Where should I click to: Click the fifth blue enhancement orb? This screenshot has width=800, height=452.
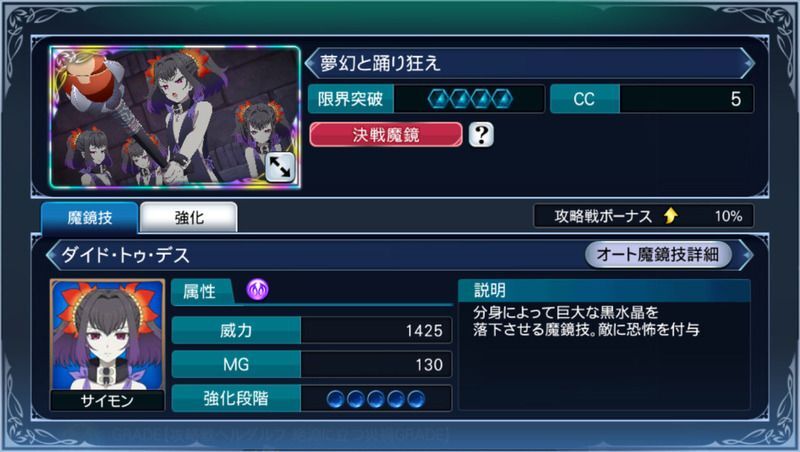[416, 399]
